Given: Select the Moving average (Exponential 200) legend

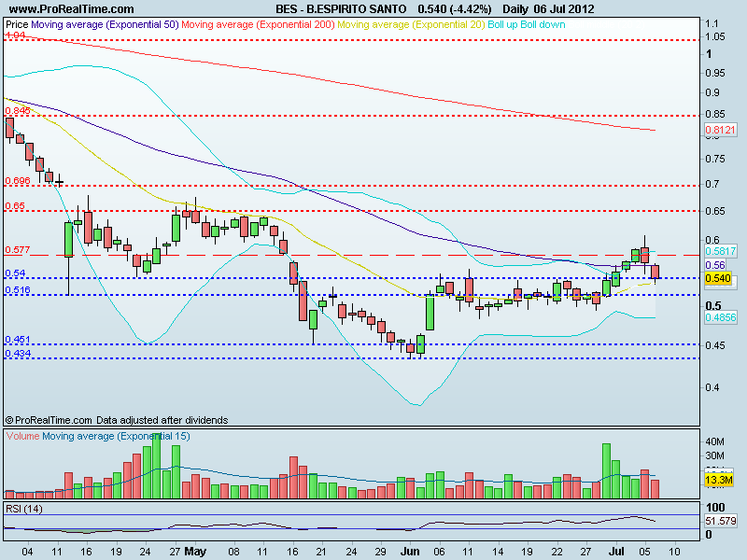Looking at the screenshot, I should pos(258,24).
